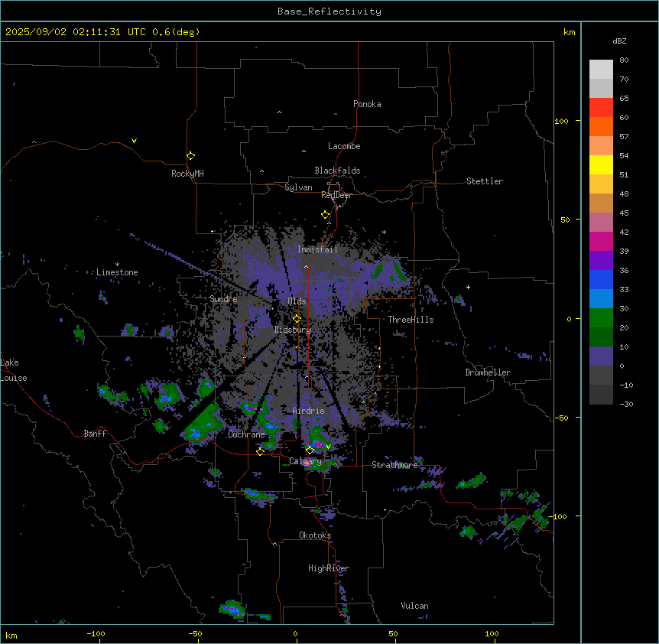Viewport: 659px width, 644px height.
Task: Select the red 60 dBZ legend color
Action: tap(601, 108)
